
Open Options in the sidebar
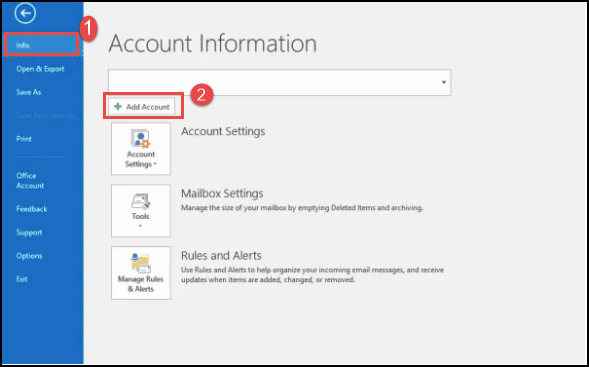(x=29, y=256)
